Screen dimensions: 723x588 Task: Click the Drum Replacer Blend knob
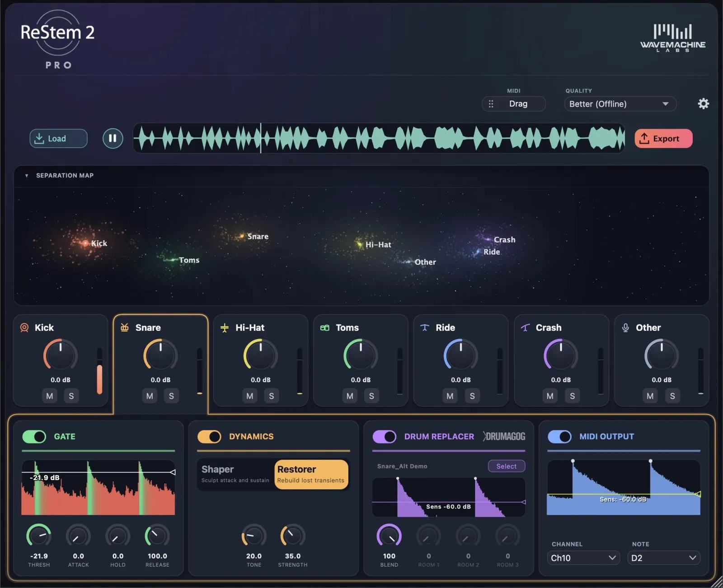coord(389,536)
